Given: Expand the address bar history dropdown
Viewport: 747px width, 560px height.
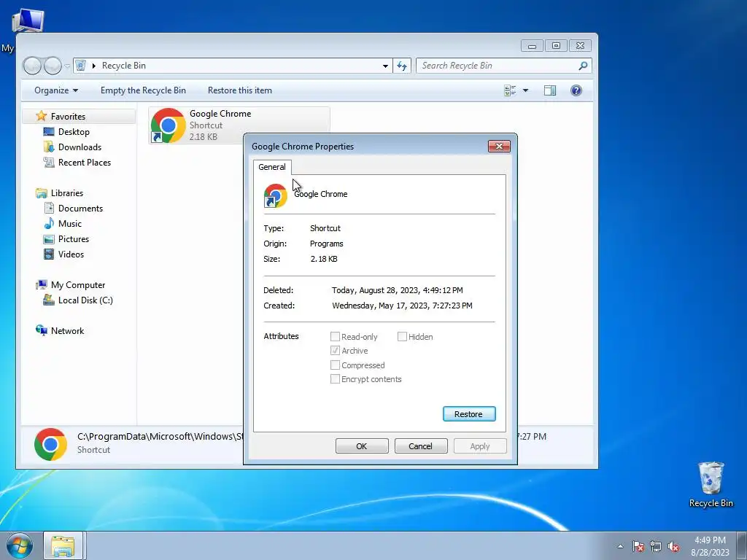Looking at the screenshot, I should pos(385,66).
